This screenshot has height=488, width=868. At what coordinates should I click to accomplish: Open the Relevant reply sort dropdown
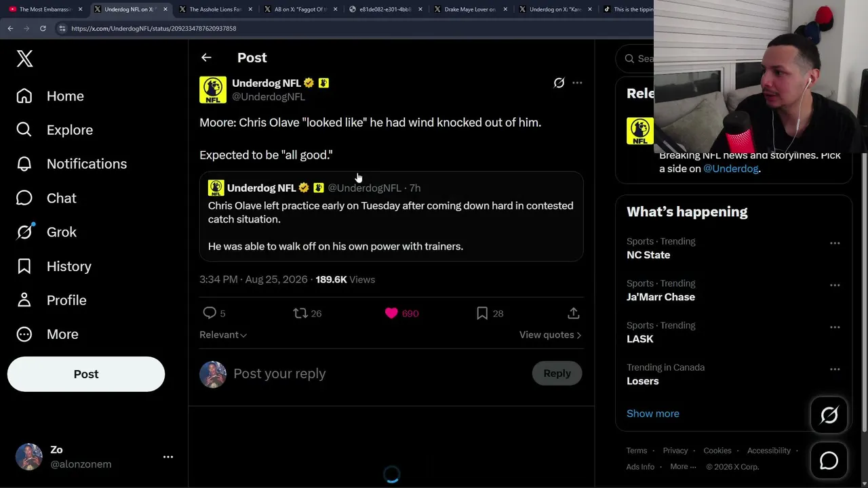point(223,335)
